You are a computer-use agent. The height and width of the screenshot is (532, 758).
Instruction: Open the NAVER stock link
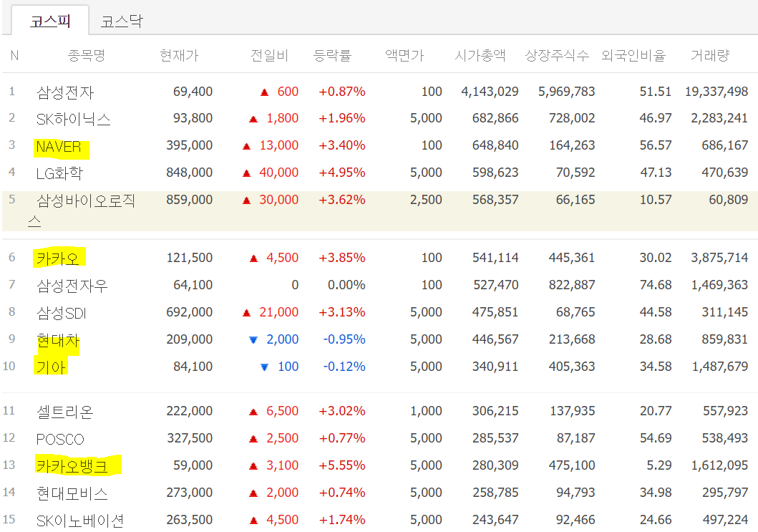tap(59, 146)
